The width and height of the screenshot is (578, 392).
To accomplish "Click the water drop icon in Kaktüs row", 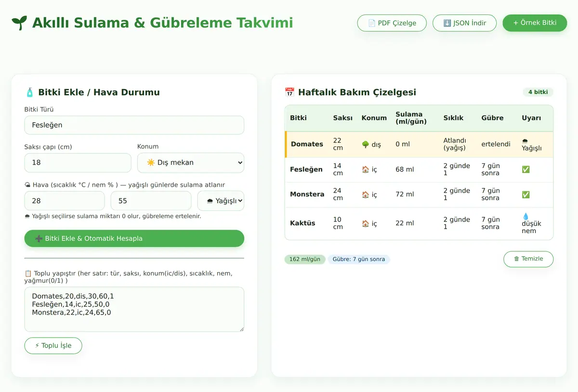I will (525, 216).
